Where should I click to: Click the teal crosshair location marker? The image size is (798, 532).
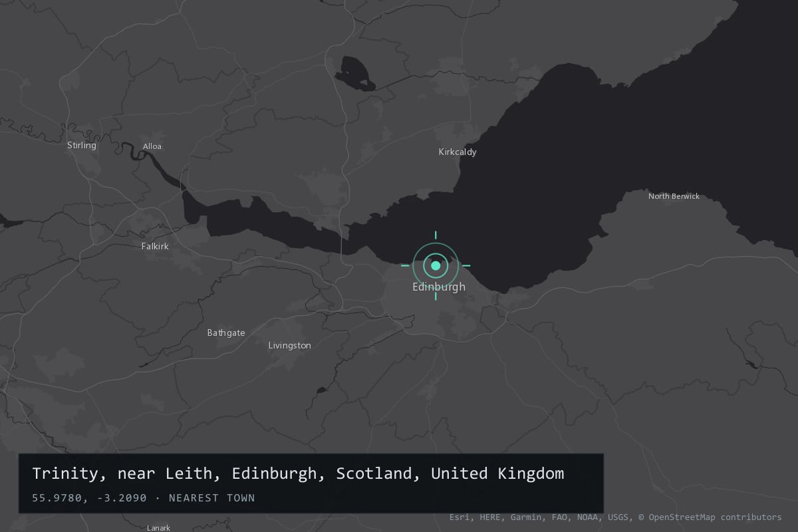[x=436, y=265]
